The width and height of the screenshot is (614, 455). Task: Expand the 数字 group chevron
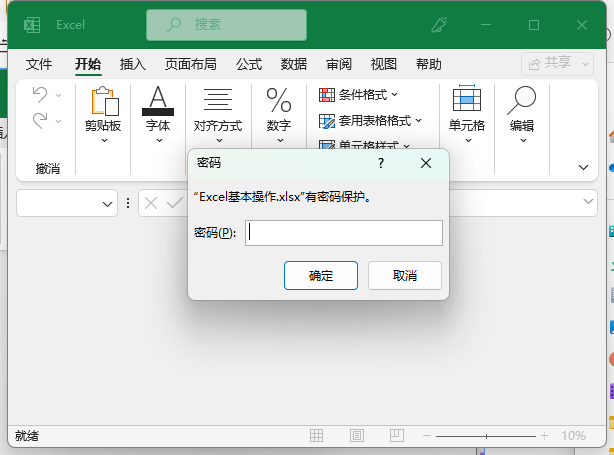tap(280, 140)
